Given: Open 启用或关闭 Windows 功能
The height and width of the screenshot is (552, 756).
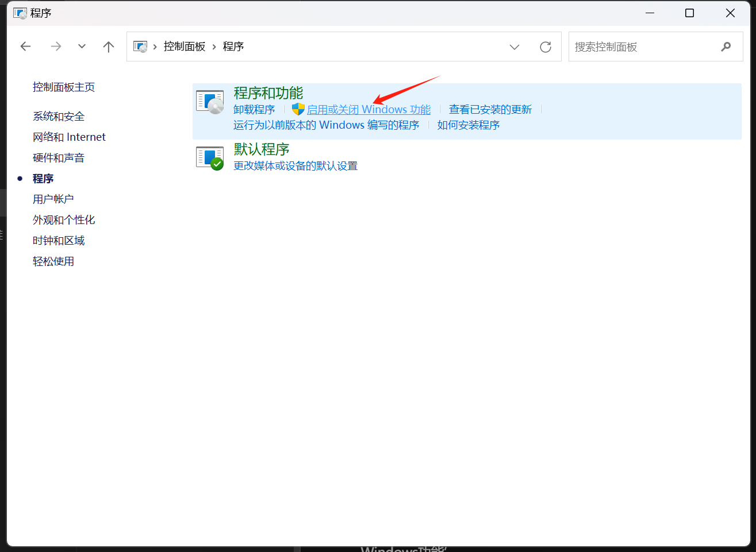Looking at the screenshot, I should (369, 110).
